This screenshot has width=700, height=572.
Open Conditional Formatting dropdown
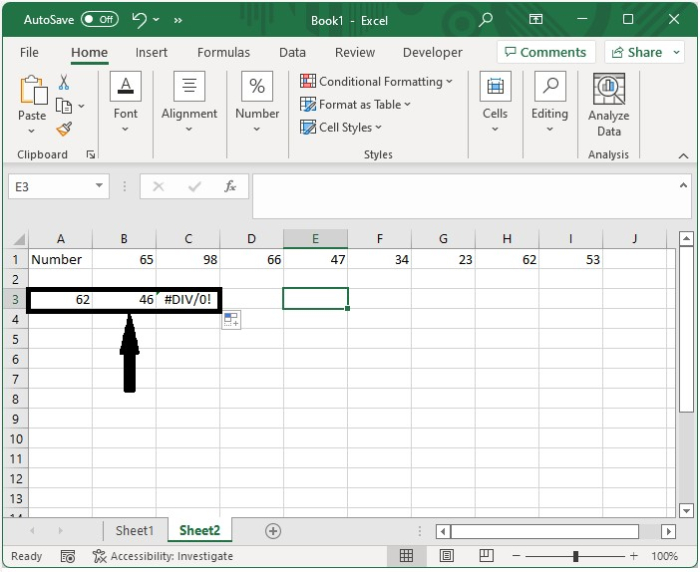point(376,82)
